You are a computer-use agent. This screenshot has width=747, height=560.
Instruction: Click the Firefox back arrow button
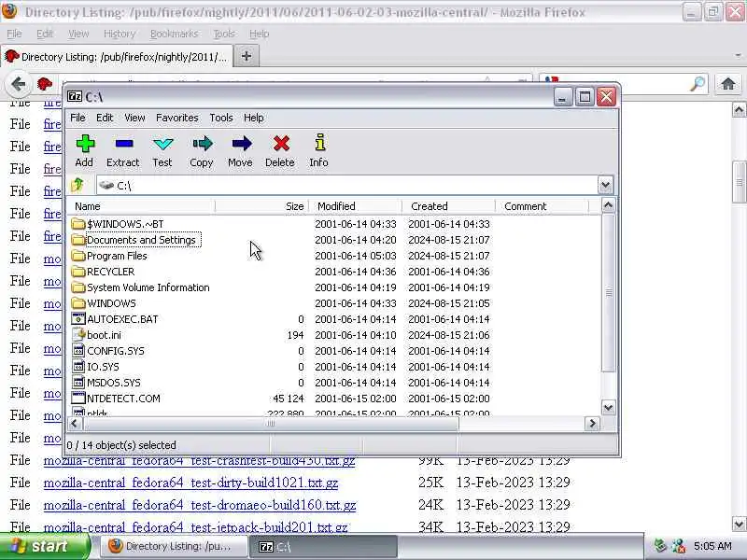[18, 84]
